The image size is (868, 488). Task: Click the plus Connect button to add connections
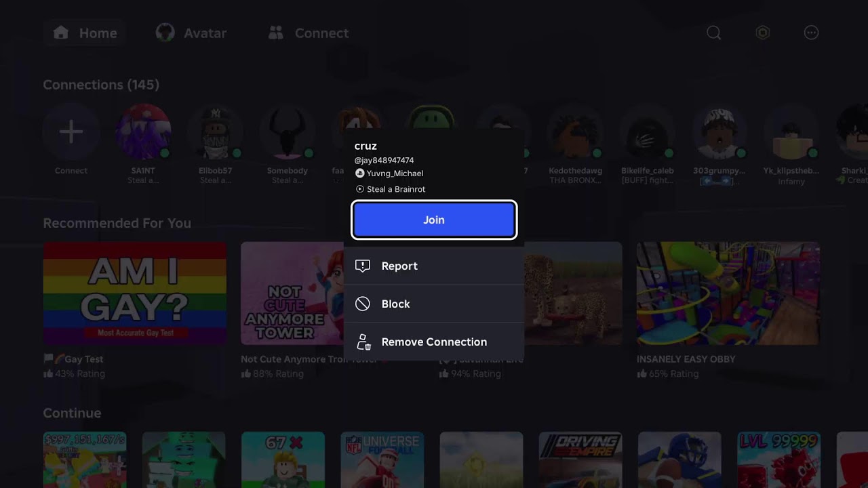click(x=71, y=131)
